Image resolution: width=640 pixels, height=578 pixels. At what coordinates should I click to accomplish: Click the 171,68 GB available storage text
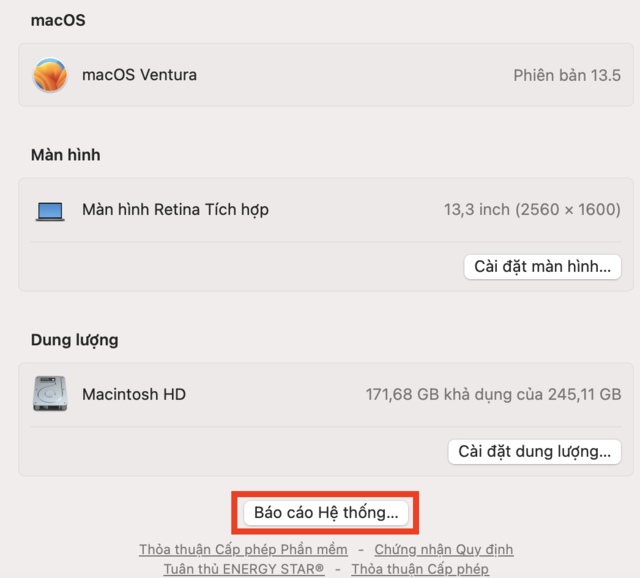(x=493, y=394)
